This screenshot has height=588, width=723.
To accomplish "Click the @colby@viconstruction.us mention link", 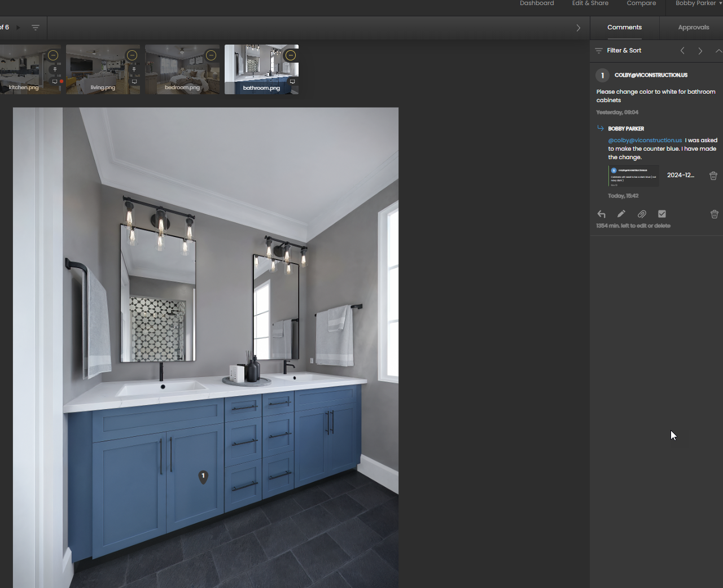I will point(645,141).
